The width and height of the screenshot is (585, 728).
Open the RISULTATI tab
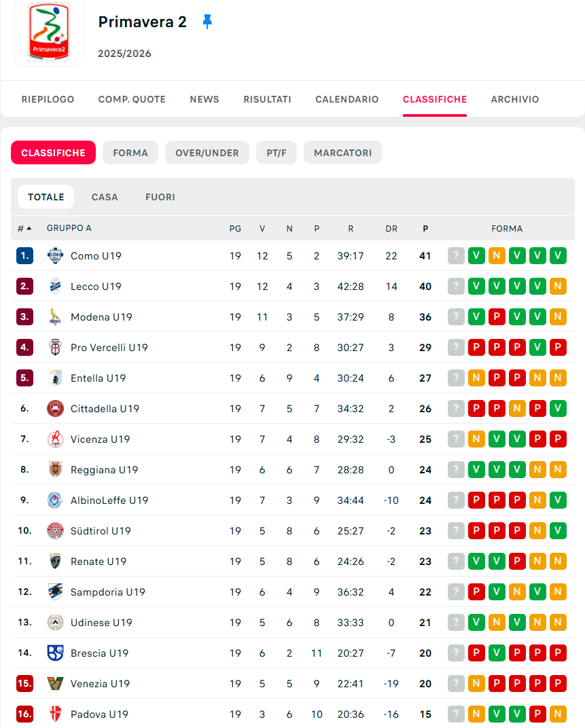(x=267, y=99)
